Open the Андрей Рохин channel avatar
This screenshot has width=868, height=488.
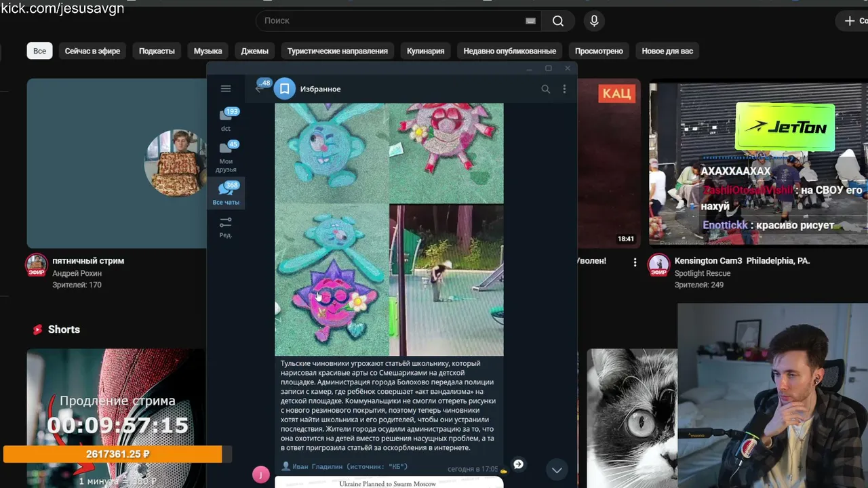point(37,265)
